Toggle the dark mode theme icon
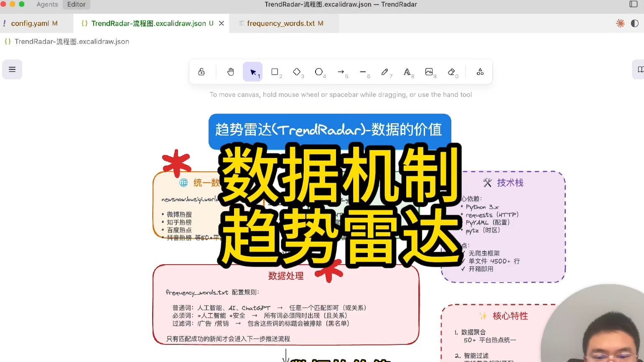This screenshot has width=644, height=362. pyautogui.click(x=635, y=23)
